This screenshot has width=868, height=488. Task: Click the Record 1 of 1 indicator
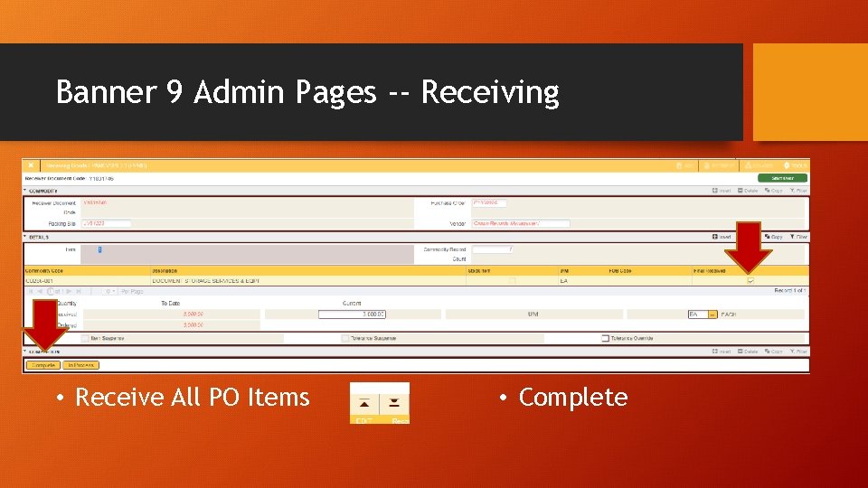click(790, 290)
